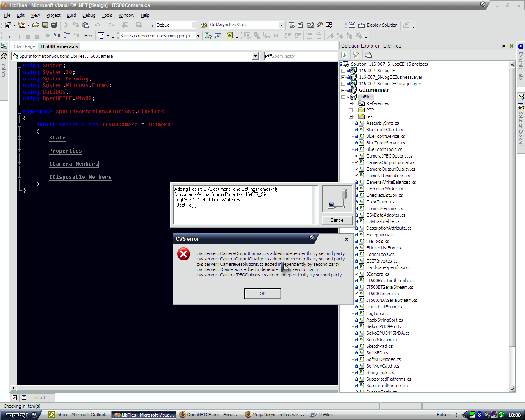Switch to Inbox - Microsoft Outlook in taskbar
This screenshot has width=525, height=420.
77,415
